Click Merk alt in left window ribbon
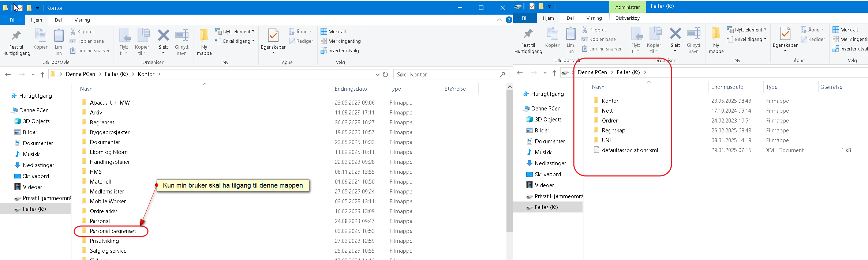868x260 pixels. click(x=337, y=32)
